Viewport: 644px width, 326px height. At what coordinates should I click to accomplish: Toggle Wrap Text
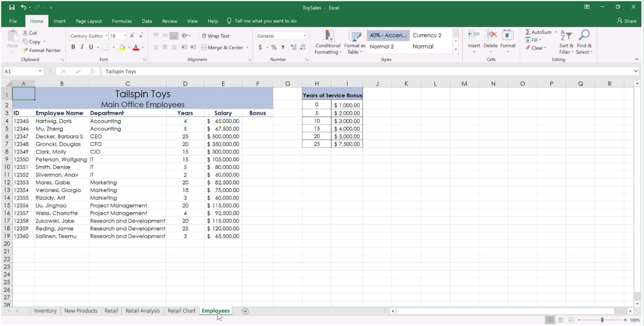point(216,36)
